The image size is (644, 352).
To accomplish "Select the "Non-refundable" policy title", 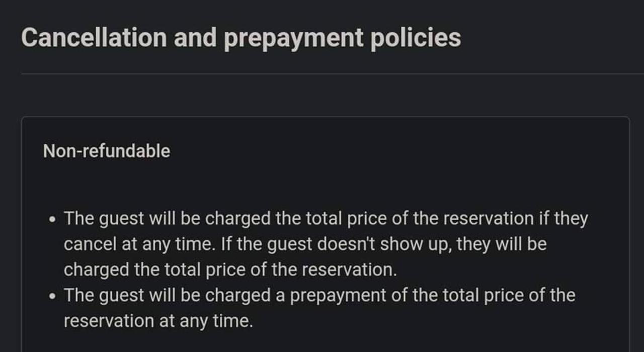I will click(107, 151).
